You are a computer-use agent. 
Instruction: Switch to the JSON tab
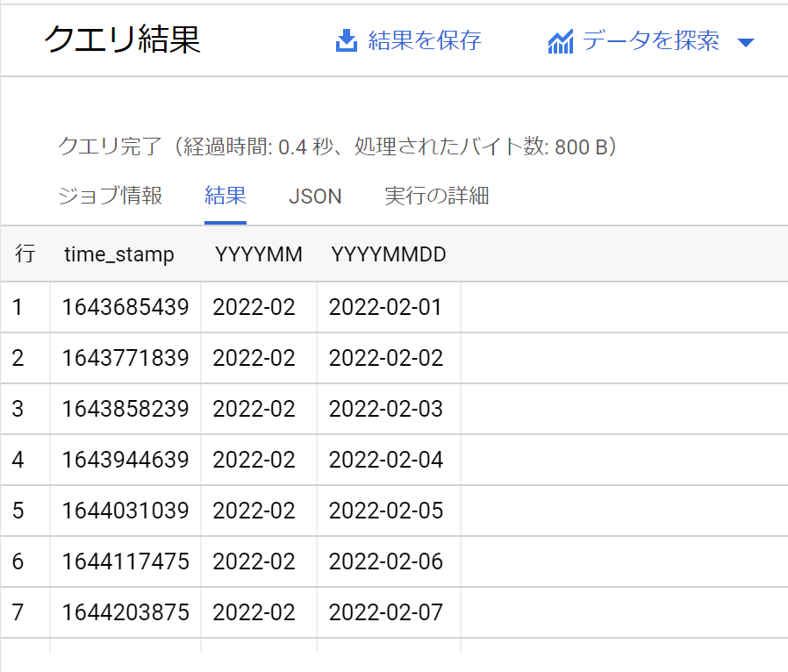point(315,196)
